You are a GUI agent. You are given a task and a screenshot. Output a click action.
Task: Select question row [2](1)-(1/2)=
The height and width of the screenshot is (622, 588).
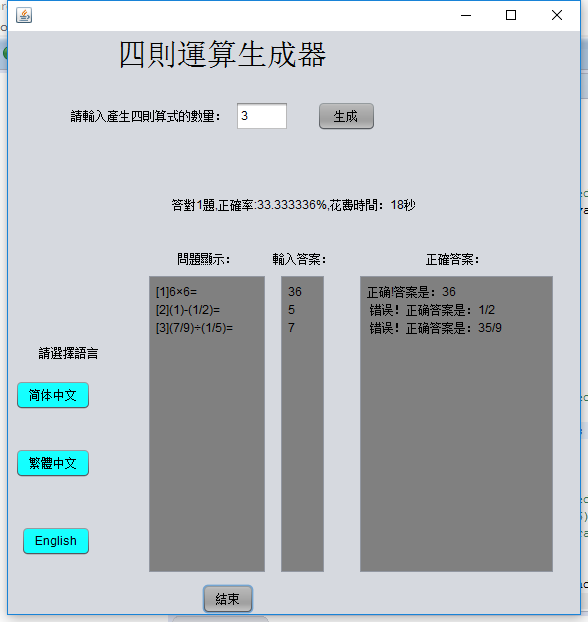click(188, 310)
